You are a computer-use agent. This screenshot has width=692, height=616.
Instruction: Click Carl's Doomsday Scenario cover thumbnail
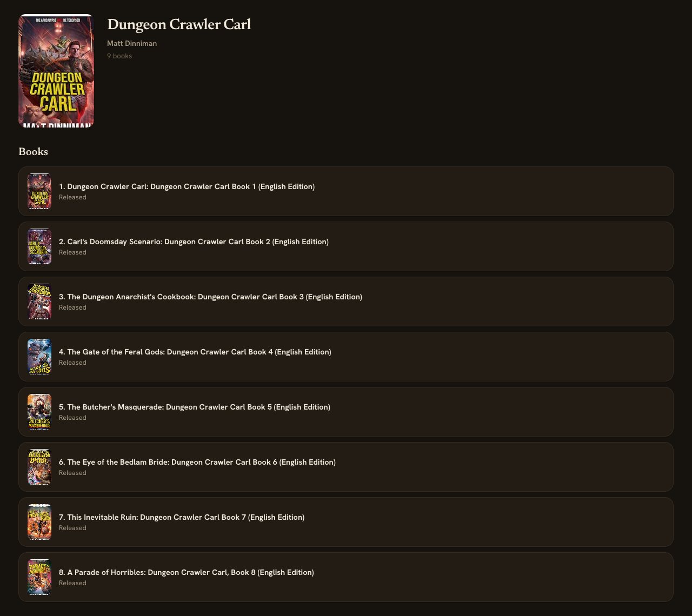coord(39,246)
